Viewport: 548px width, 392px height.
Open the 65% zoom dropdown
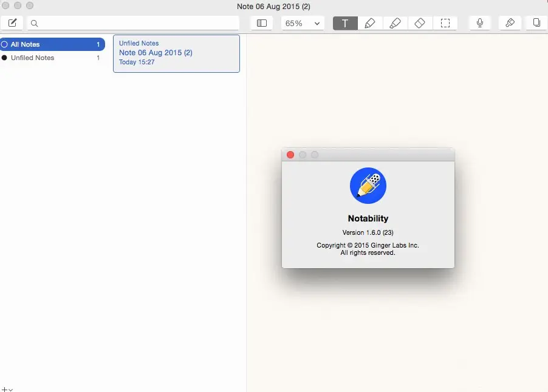tap(303, 23)
